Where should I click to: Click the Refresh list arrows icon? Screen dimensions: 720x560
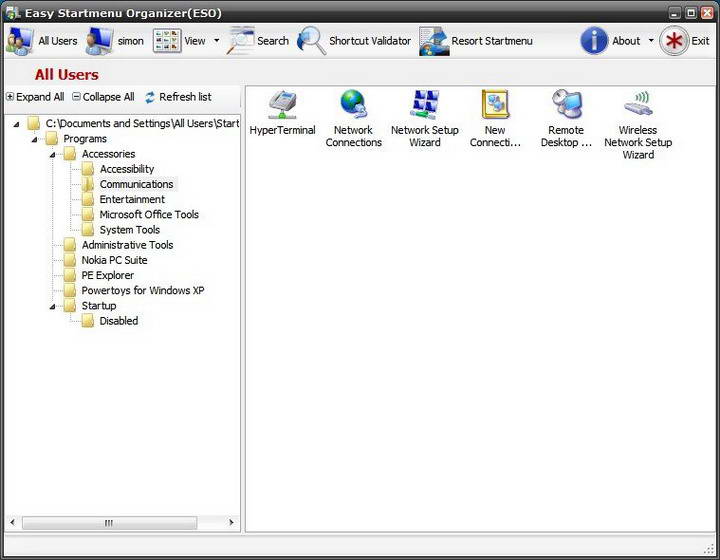click(x=150, y=97)
